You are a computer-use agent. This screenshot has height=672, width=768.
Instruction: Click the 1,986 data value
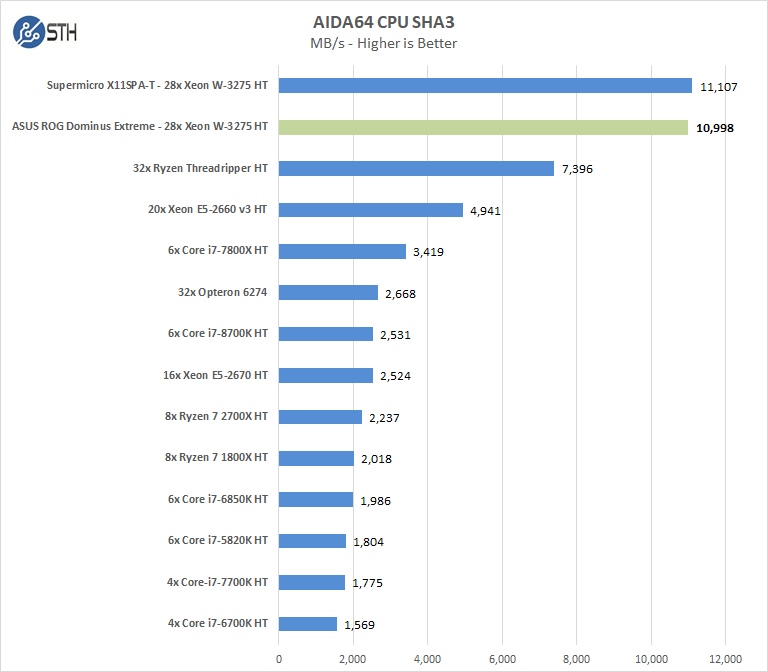coord(376,501)
